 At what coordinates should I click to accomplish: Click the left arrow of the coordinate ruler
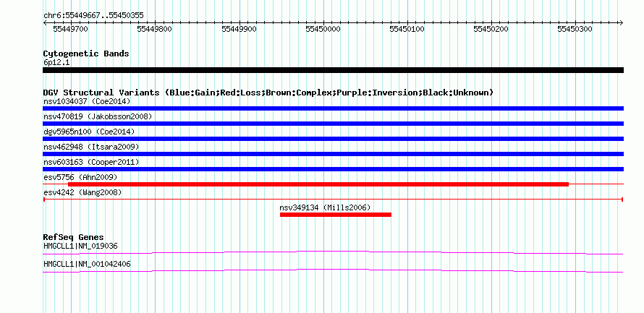click(45, 22)
